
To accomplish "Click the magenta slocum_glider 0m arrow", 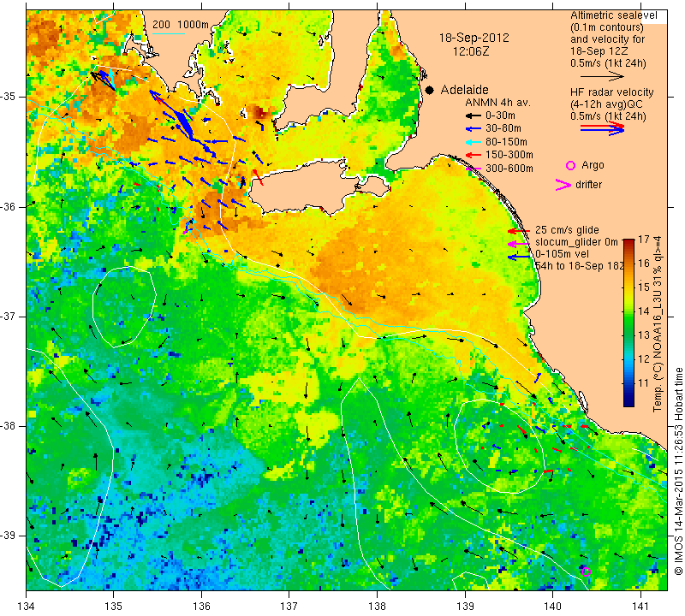I will point(519,244).
